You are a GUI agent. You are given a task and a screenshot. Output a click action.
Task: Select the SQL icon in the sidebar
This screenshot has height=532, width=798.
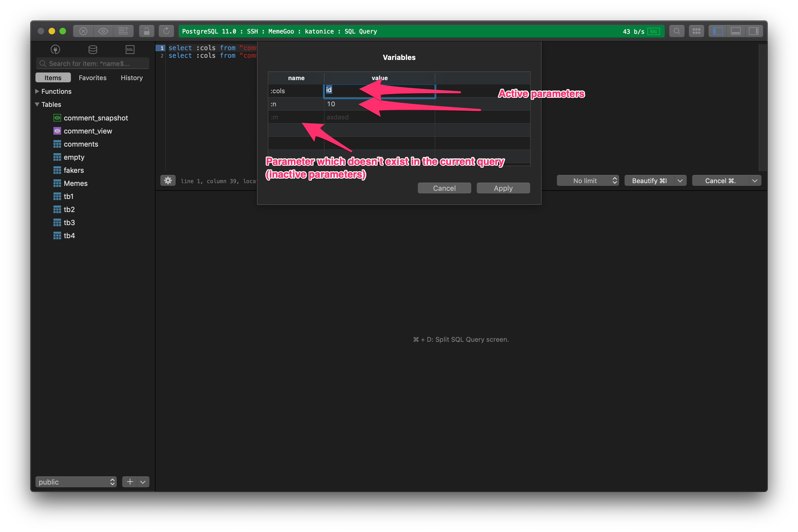130,49
